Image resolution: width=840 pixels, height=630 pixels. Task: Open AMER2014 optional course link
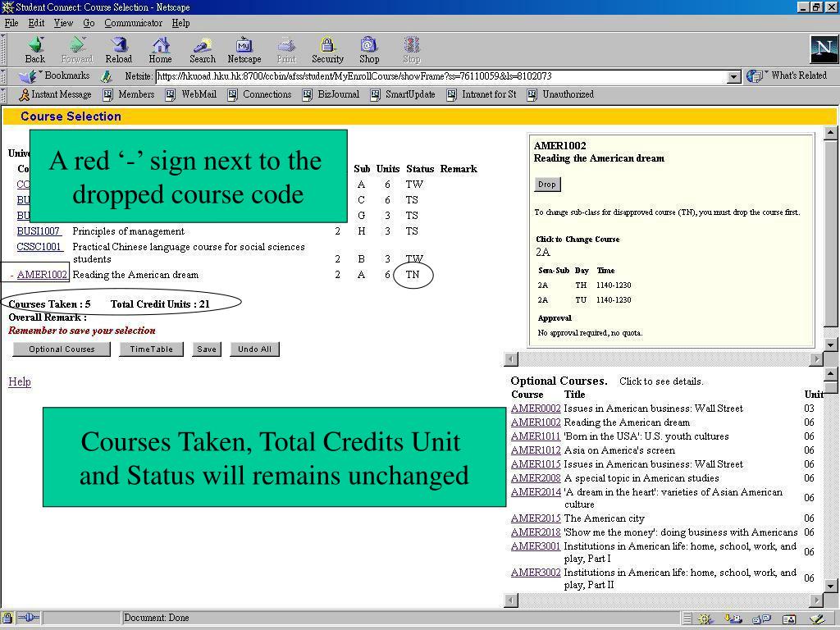(536, 492)
